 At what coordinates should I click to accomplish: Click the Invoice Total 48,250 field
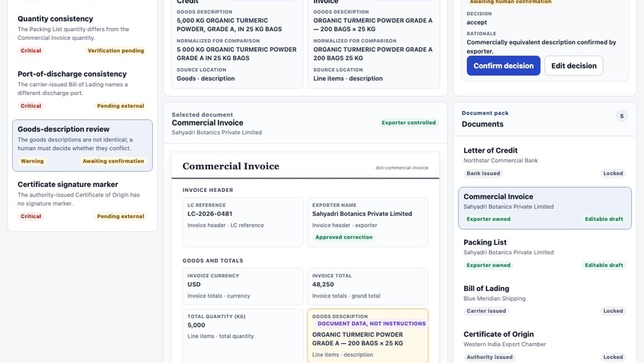tap(368, 286)
